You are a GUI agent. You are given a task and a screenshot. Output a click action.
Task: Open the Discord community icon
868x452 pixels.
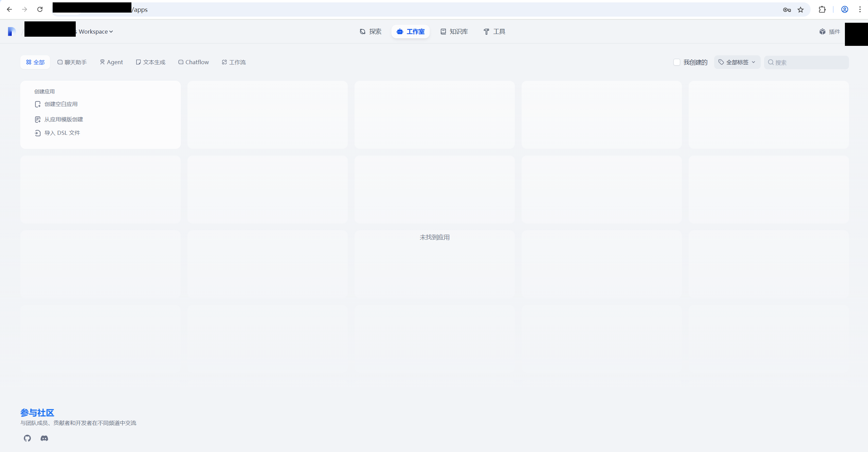tap(44, 438)
